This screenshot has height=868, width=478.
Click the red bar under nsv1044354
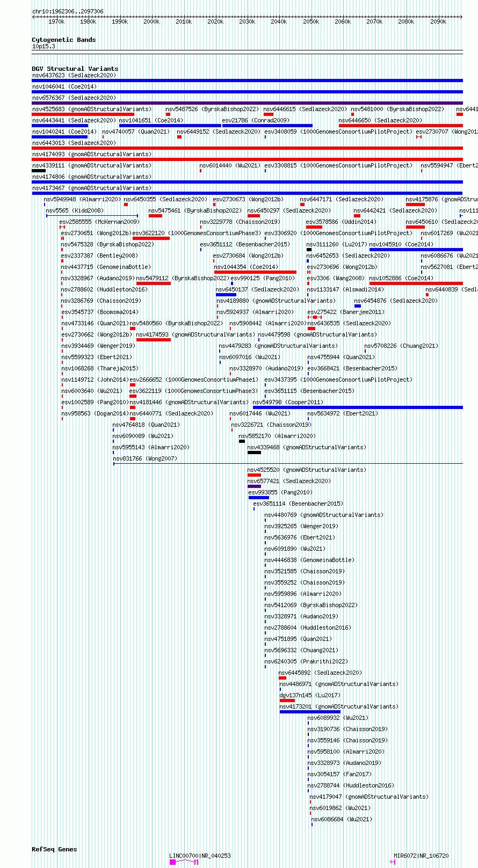click(255, 272)
